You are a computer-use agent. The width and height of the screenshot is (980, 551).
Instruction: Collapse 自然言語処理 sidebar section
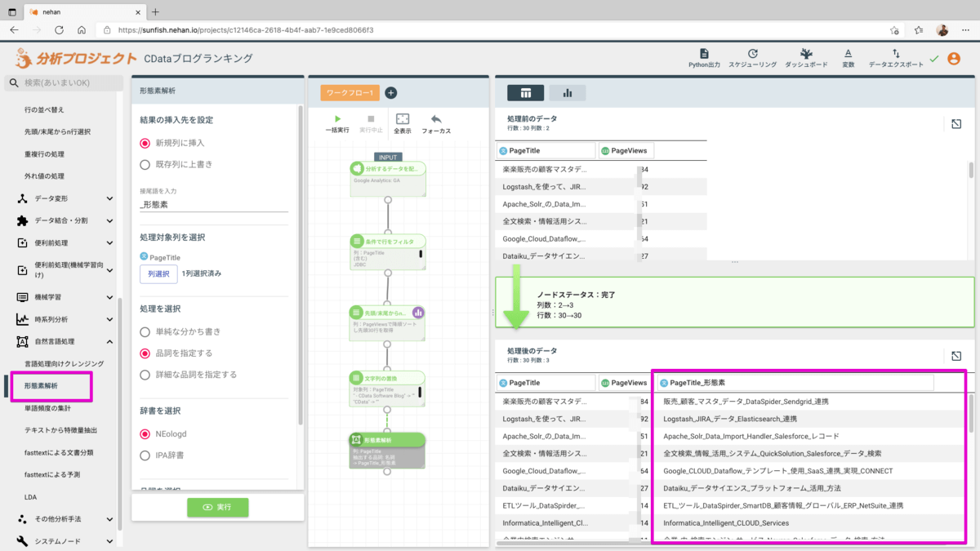coord(110,341)
